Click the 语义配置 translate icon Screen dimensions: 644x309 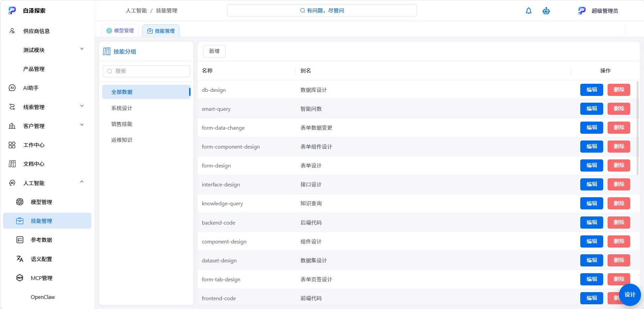(x=20, y=259)
